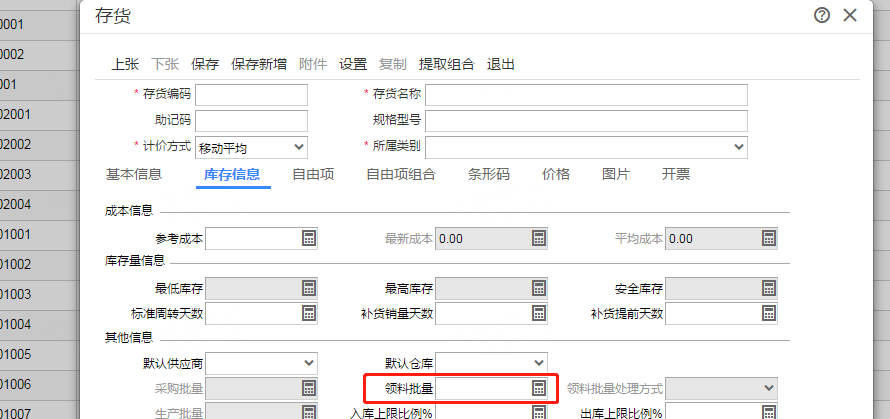Screen dimensions: 890x419
Task: Click 复制 in the toolbar
Action: (393, 64)
